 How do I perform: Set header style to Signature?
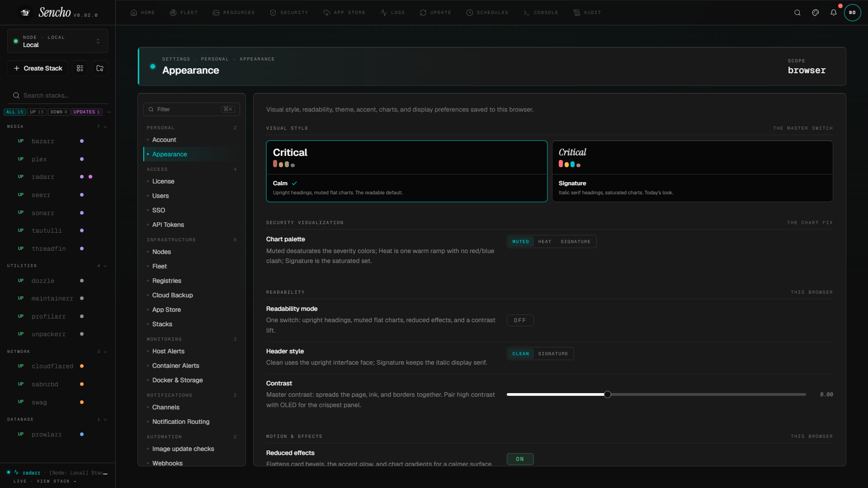click(x=553, y=354)
